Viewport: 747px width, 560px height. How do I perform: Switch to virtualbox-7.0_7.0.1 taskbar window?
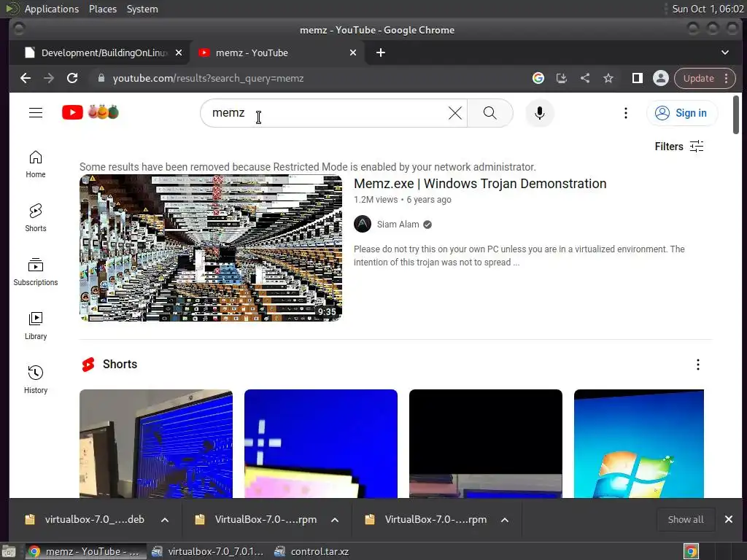pyautogui.click(x=208, y=551)
